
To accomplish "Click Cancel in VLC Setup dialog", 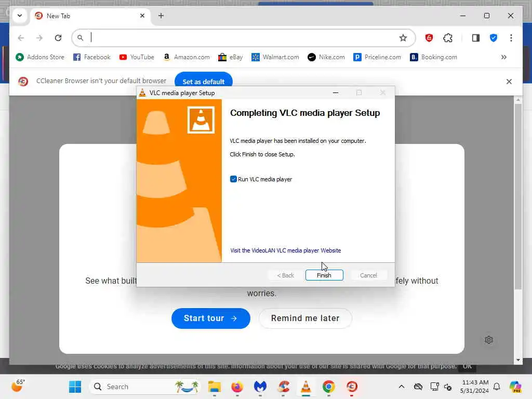I will click(368, 275).
